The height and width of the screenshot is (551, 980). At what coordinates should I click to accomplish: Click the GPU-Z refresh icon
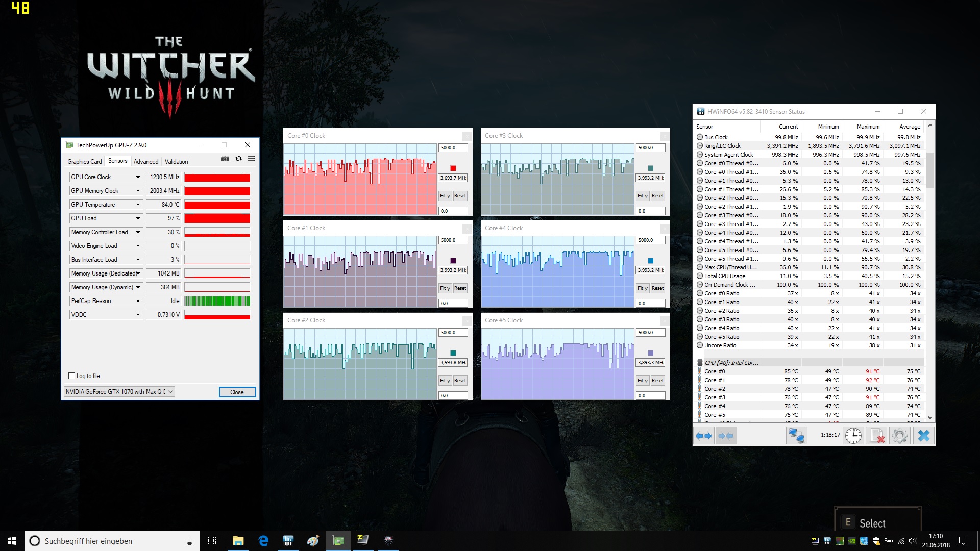(x=238, y=159)
